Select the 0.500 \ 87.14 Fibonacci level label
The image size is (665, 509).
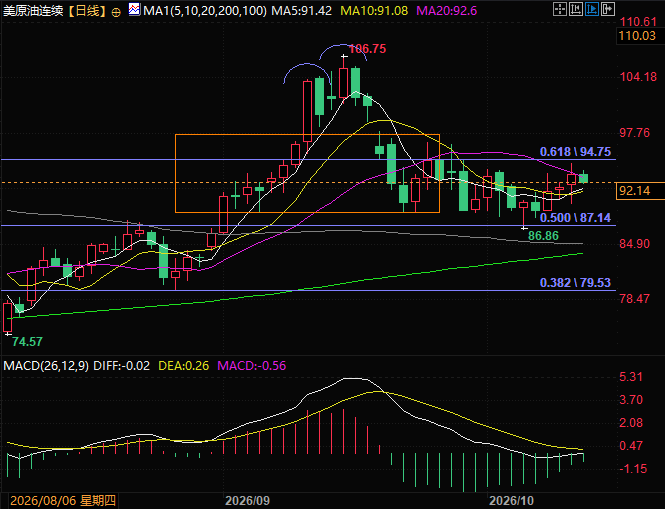[x=575, y=218]
